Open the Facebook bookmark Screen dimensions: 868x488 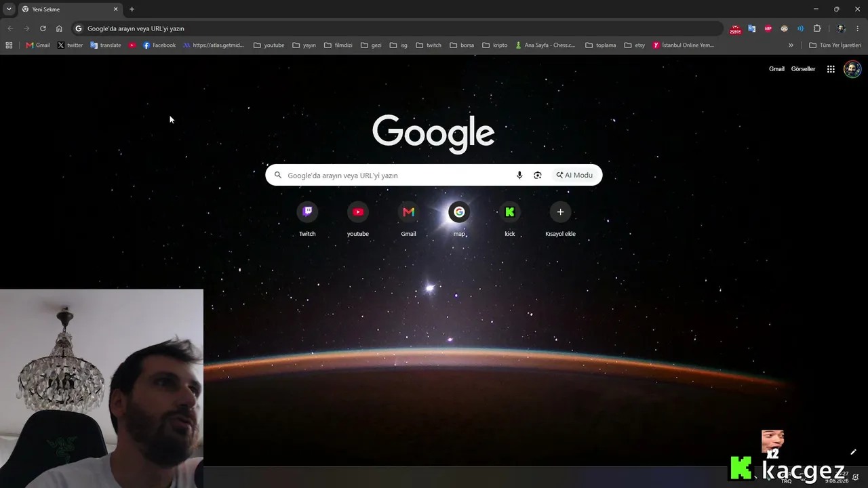coord(159,45)
